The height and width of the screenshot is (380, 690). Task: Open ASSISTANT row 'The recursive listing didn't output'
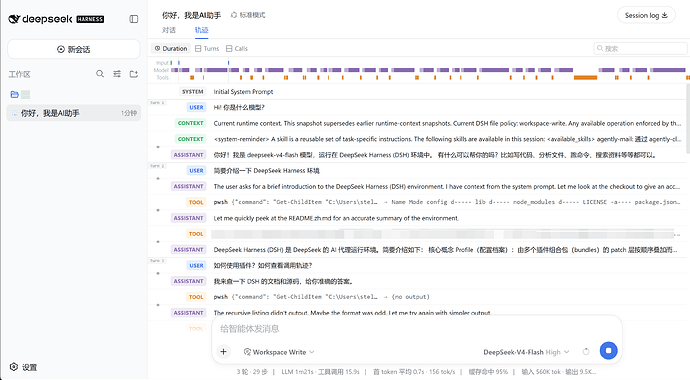coord(417,312)
